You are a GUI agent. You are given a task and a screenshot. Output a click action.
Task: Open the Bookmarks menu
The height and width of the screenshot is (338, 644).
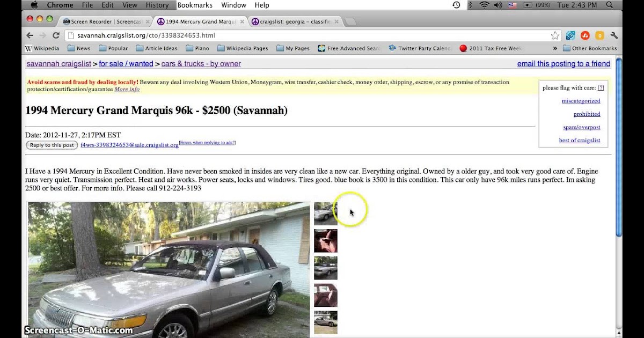195,5
